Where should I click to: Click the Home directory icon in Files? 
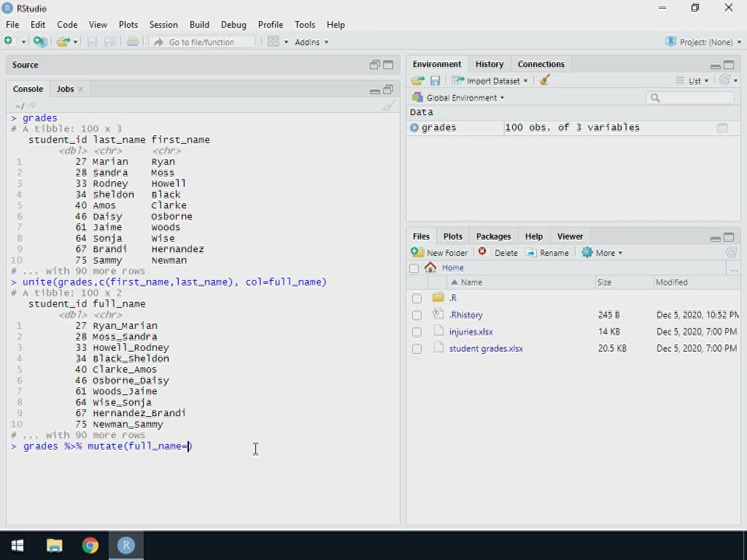[x=430, y=268]
